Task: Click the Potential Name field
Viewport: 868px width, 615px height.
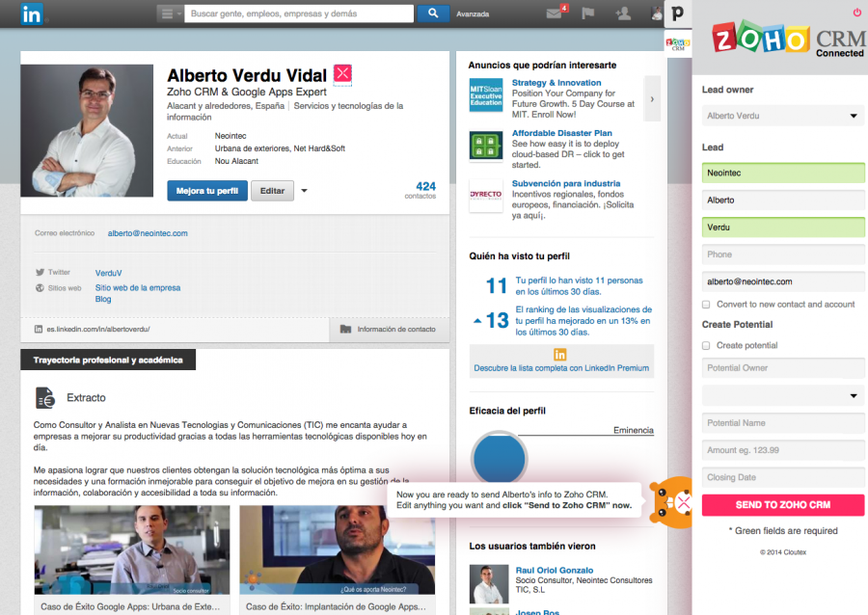Action: pyautogui.click(x=783, y=423)
